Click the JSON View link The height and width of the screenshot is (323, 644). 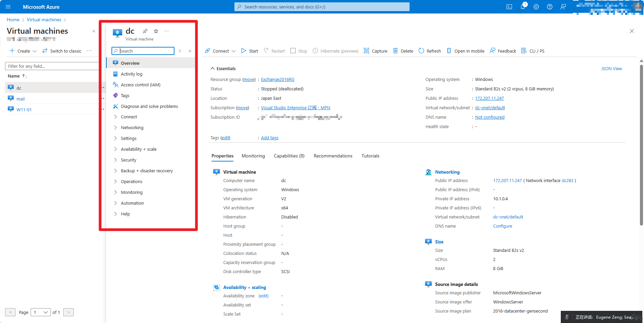(x=611, y=68)
